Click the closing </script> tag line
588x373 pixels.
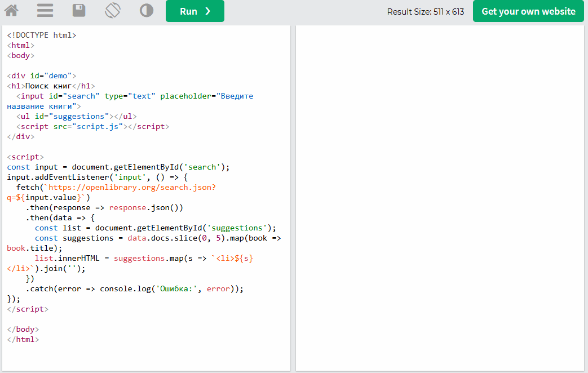pos(28,309)
